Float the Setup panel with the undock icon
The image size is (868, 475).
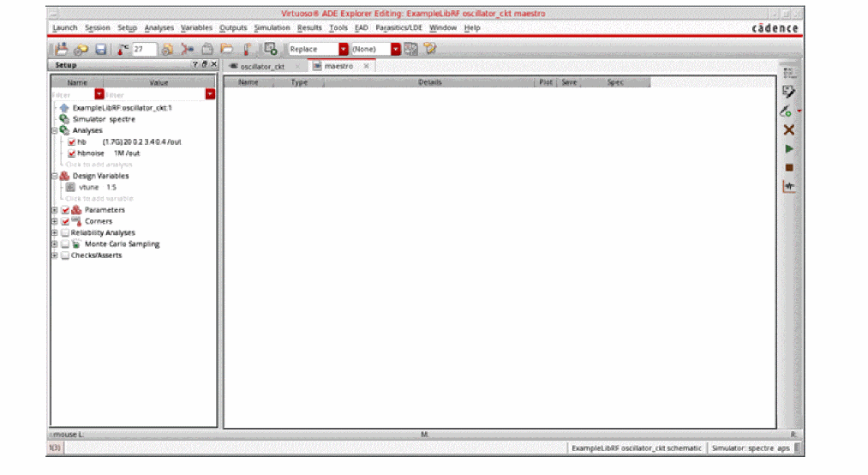(204, 65)
